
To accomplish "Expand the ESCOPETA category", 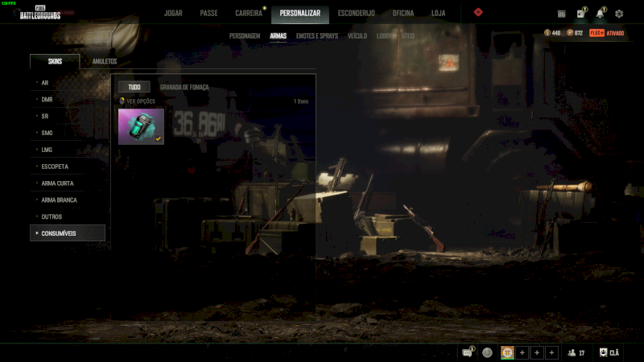I will click(x=68, y=167).
